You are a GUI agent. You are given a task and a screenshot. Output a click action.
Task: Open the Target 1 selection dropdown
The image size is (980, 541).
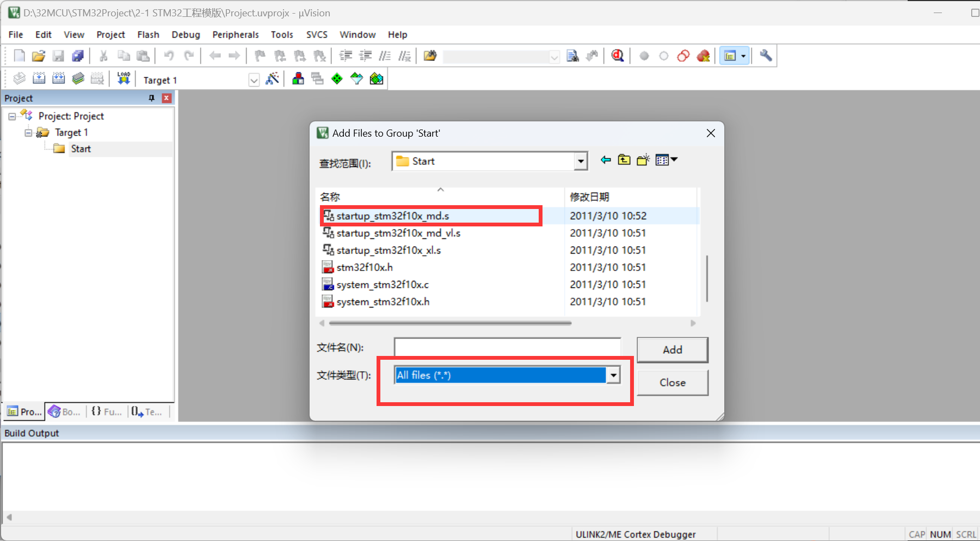click(x=254, y=80)
